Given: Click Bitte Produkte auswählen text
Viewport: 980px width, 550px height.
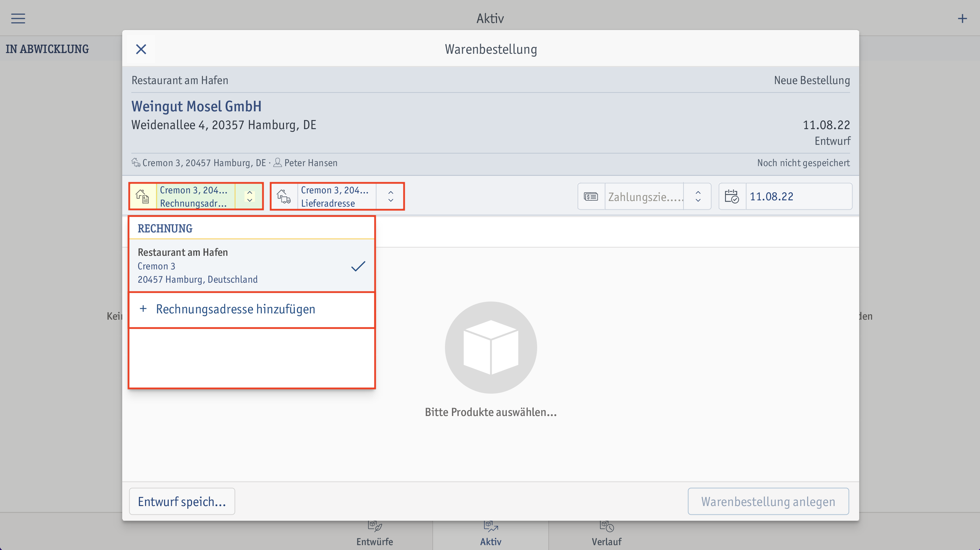Looking at the screenshot, I should coord(491,412).
